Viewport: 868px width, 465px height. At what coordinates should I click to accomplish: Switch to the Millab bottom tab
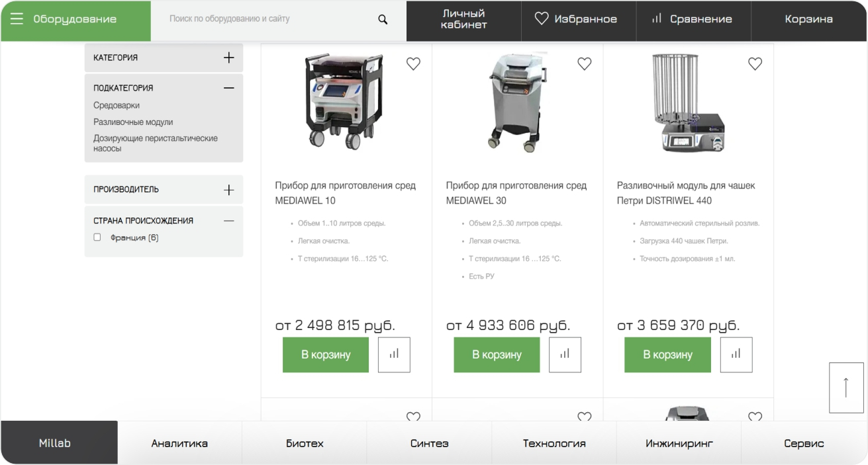click(59, 443)
